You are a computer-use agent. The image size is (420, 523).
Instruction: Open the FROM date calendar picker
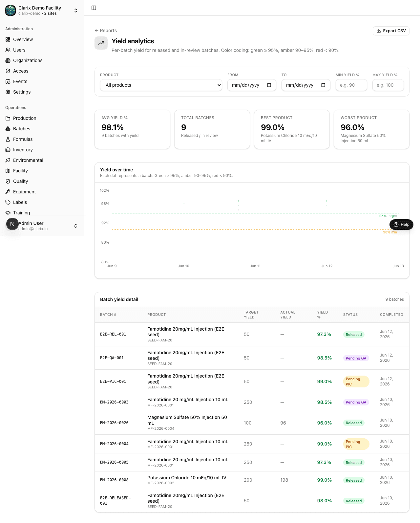[269, 85]
